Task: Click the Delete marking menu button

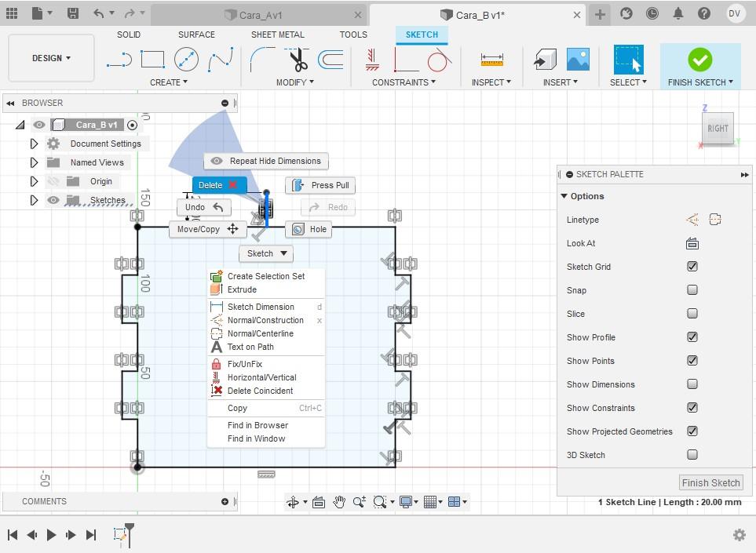Action: pos(219,185)
